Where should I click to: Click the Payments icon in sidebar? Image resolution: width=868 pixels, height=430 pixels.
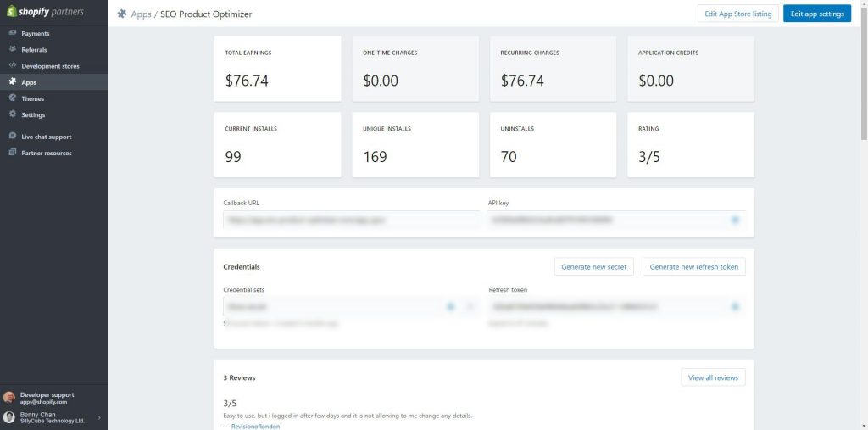click(x=13, y=33)
